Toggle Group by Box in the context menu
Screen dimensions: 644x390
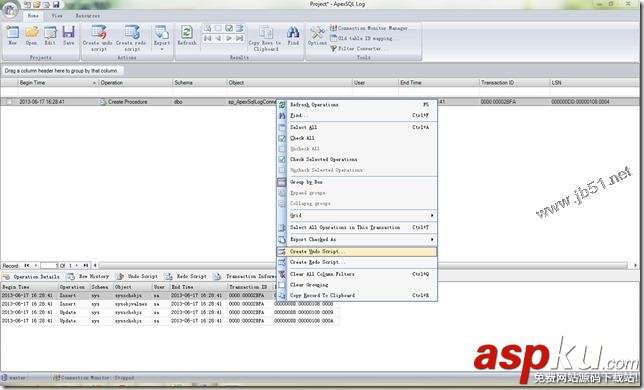click(x=357, y=182)
